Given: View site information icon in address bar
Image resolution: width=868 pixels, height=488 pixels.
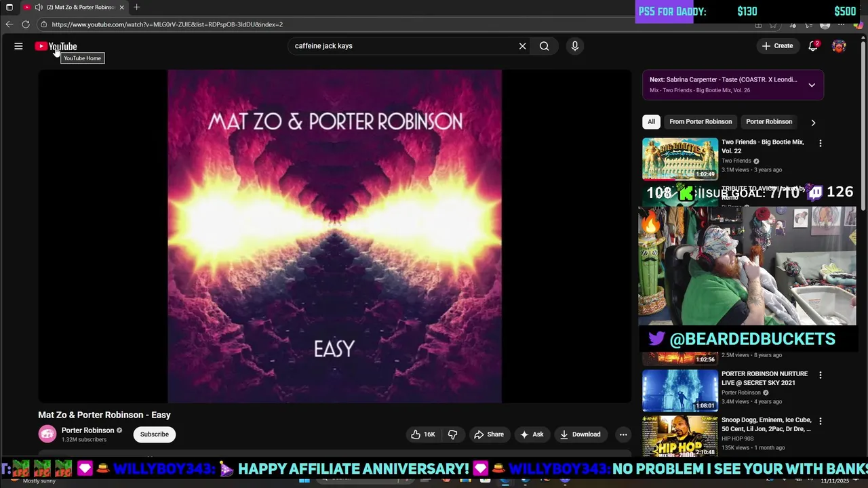Looking at the screenshot, I should [x=43, y=24].
